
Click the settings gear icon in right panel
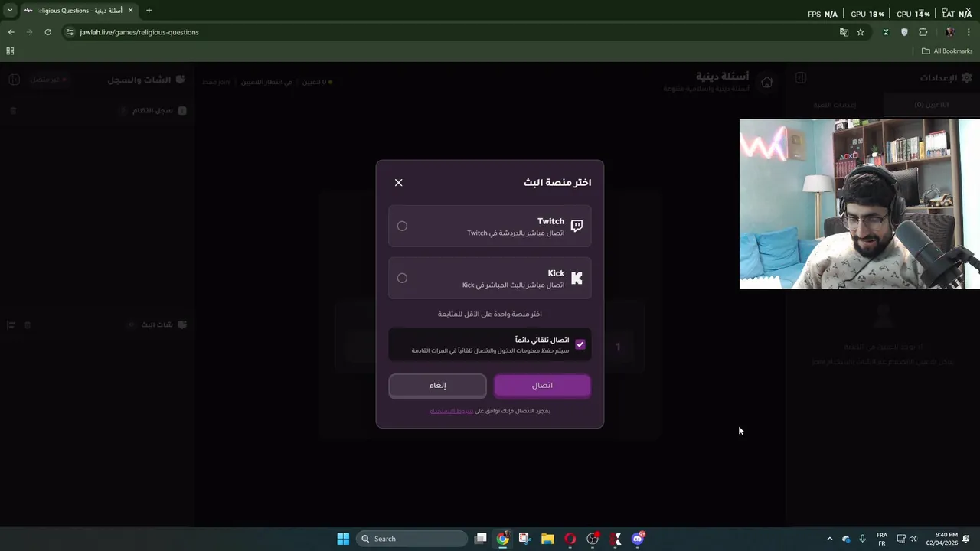click(966, 78)
